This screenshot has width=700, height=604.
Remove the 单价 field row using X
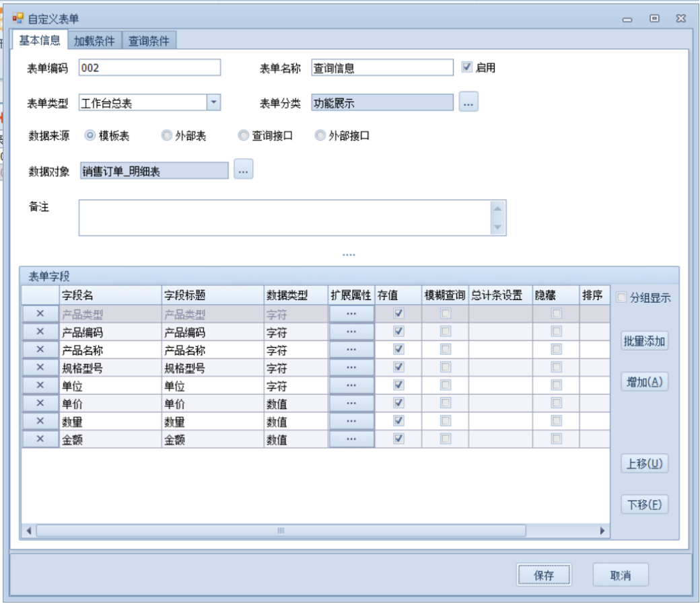(40, 403)
